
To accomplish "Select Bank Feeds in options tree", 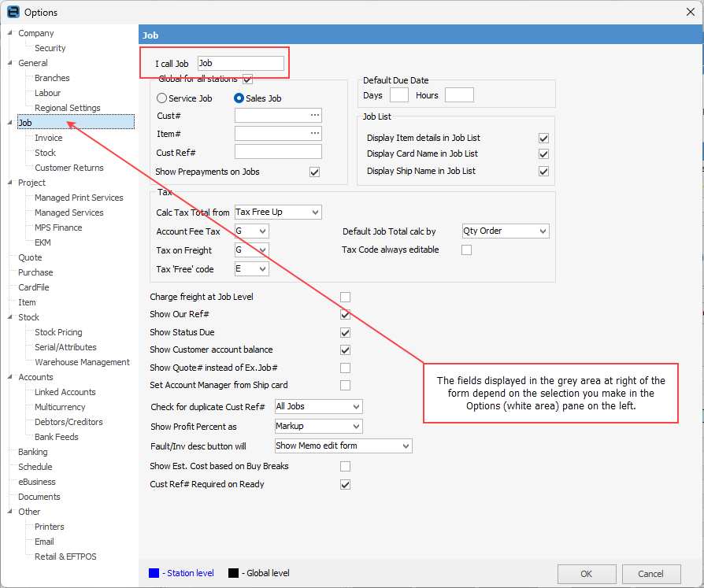I will 57,437.
